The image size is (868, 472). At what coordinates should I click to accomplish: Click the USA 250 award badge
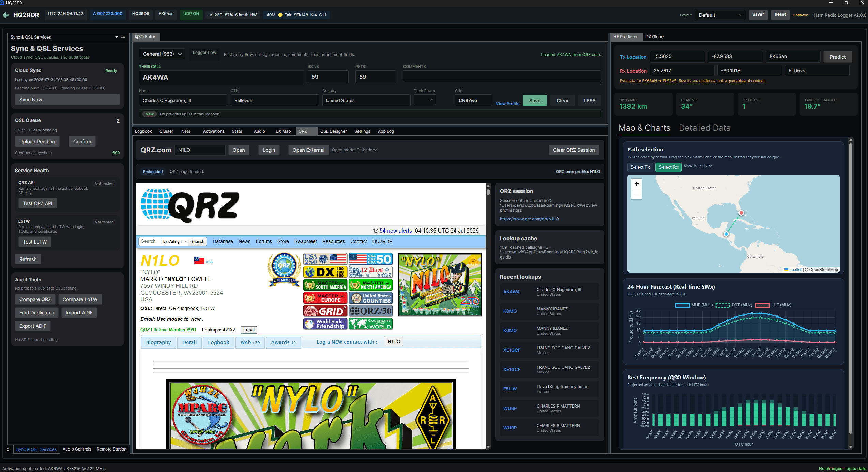[x=325, y=259]
